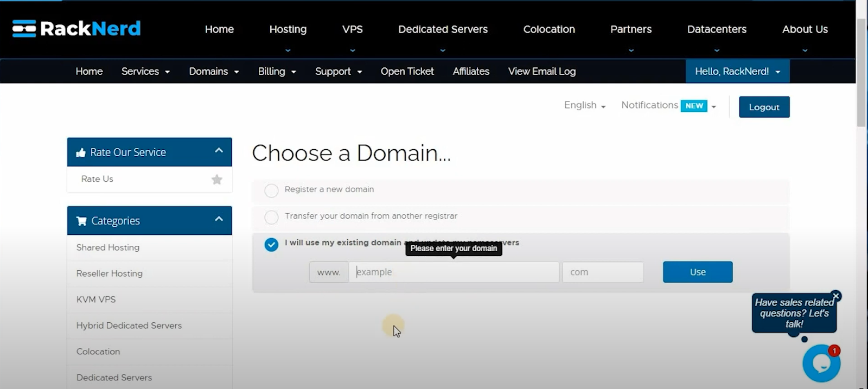Open View Email Log
Viewport: 868px width, 389px height.
click(542, 71)
